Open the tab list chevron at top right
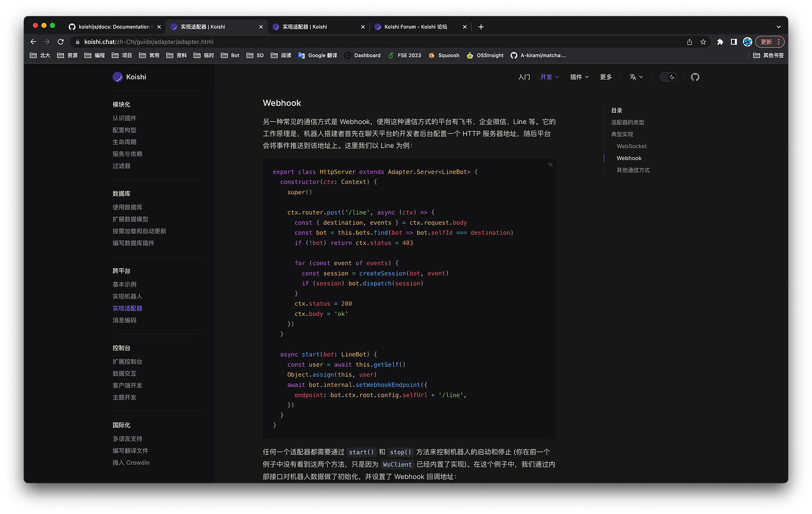 pos(778,26)
